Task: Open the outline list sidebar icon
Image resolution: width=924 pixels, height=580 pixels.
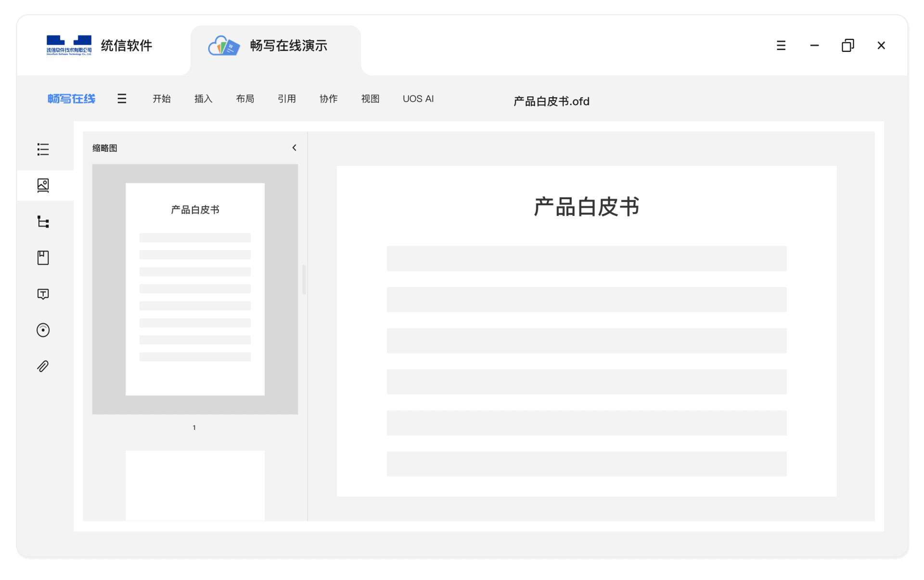Action: pos(43,149)
